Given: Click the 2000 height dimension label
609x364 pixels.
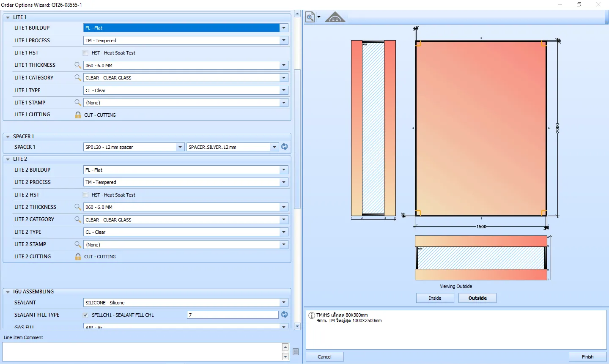Looking at the screenshot, I should pos(557,128).
